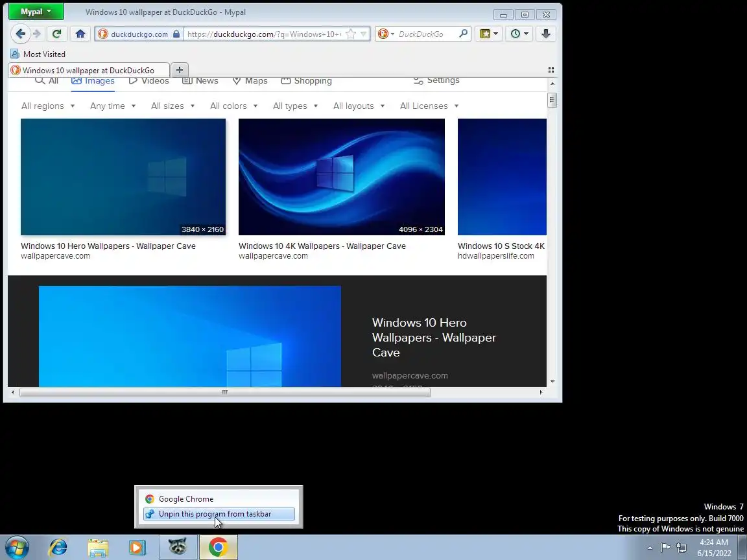
Task: Go back with the browser back arrow
Action: click(x=21, y=34)
